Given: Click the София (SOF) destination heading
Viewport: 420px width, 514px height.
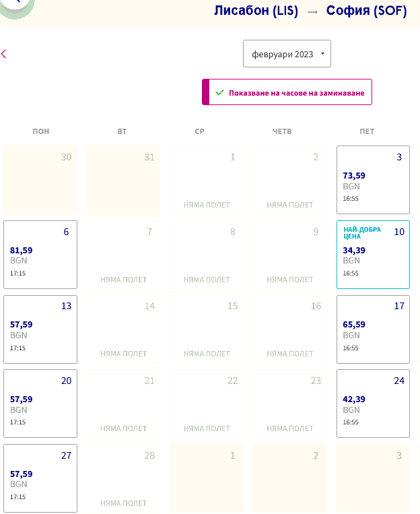Looking at the screenshot, I should tap(366, 11).
